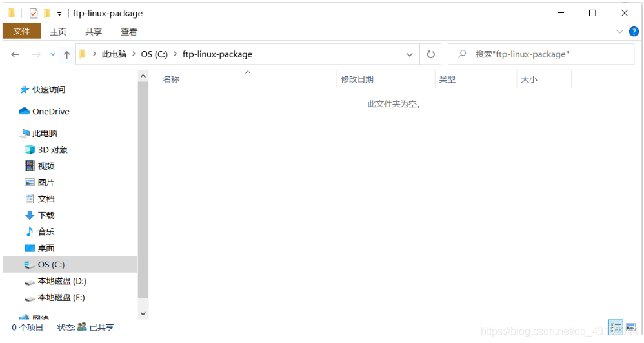This screenshot has height=343, width=644.
Task: Select ftp-linux-package in the address breadcrumb
Action: [x=217, y=54]
